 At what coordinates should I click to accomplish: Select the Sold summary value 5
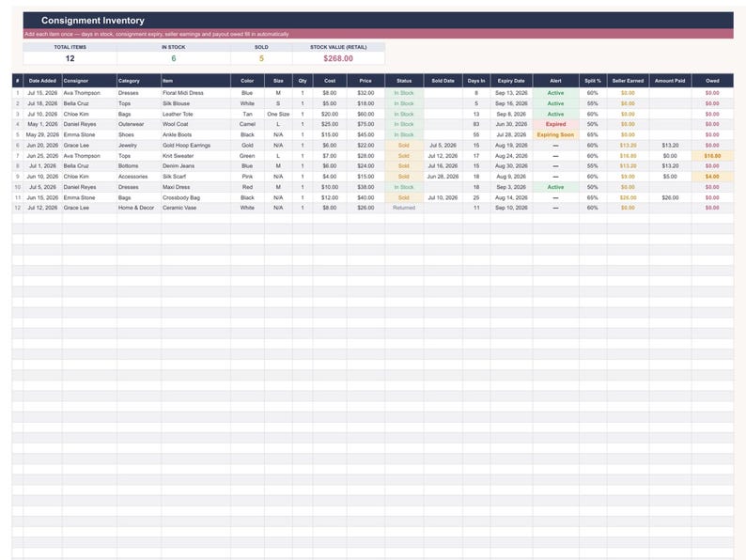(261, 58)
